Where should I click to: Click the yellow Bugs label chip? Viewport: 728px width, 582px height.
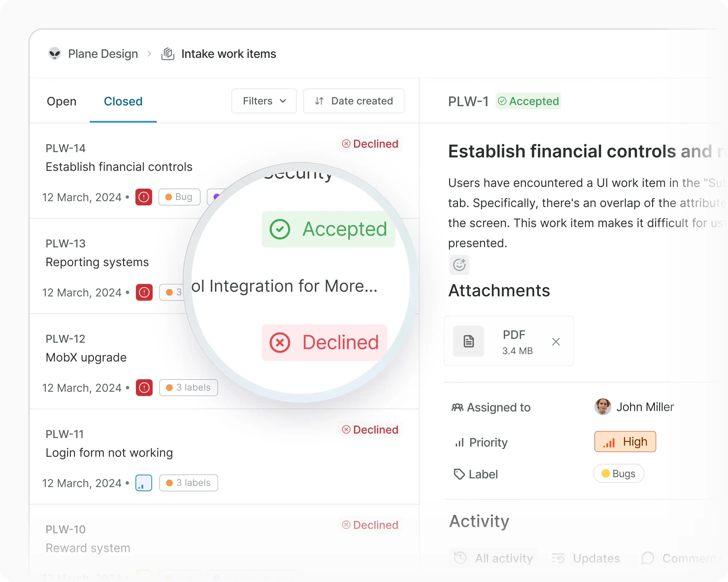[x=618, y=474]
